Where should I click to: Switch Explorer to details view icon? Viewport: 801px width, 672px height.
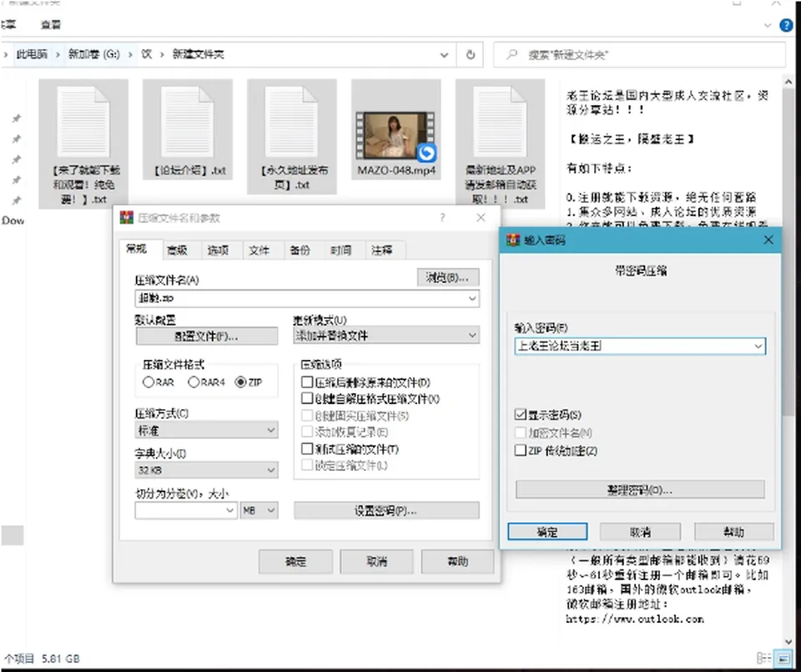point(763,658)
